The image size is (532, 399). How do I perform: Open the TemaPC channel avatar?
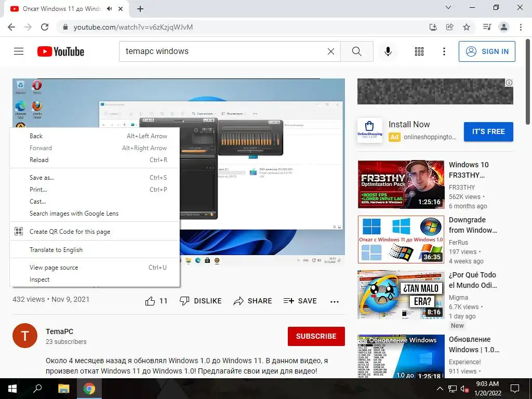(25, 336)
